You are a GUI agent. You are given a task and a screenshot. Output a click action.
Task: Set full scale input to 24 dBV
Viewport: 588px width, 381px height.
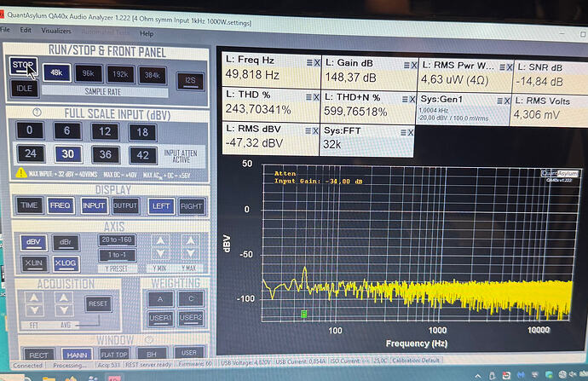(31, 153)
